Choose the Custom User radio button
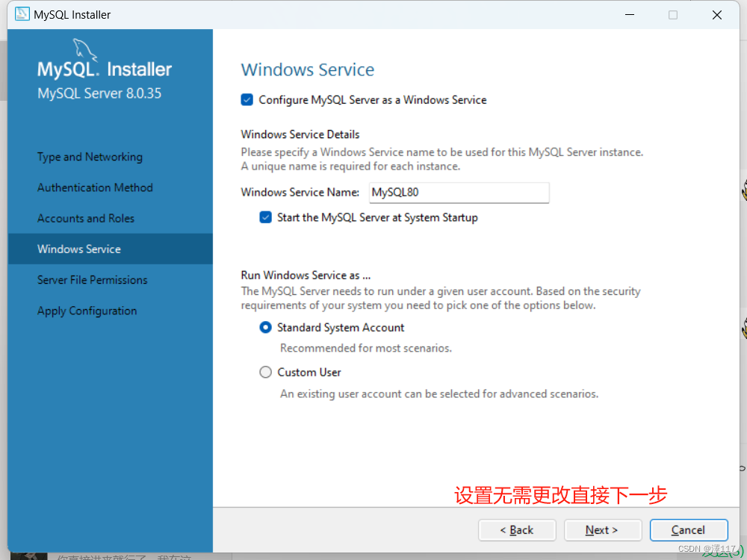 265,372
